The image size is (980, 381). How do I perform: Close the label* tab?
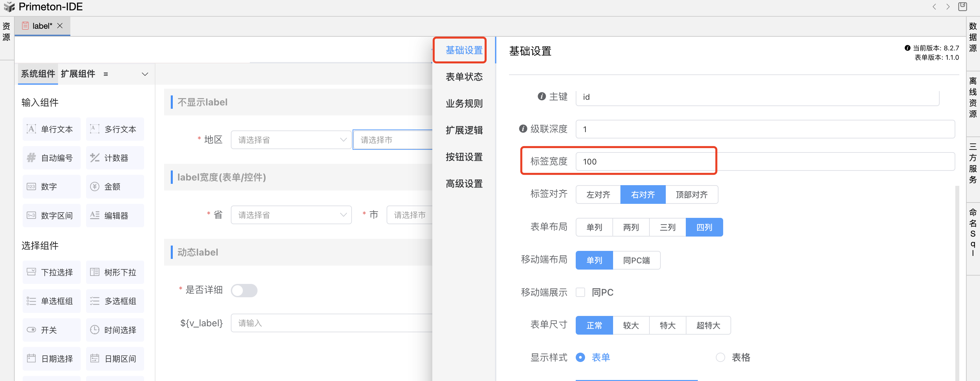pos(60,25)
